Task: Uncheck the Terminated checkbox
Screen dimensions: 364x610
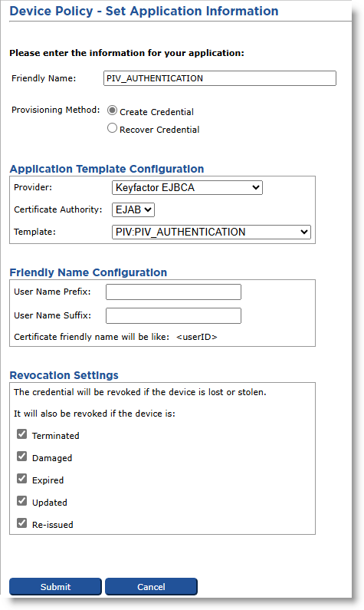Action: click(22, 434)
